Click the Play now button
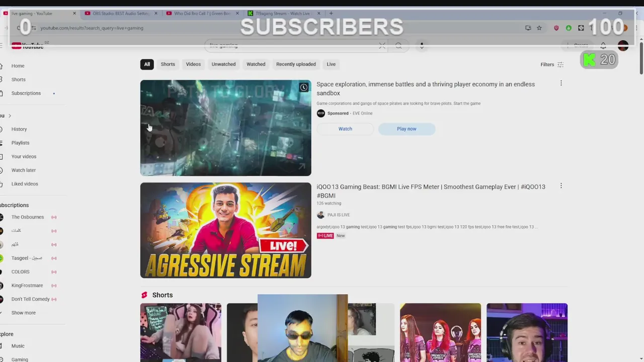Image resolution: width=644 pixels, height=362 pixels. tap(407, 129)
